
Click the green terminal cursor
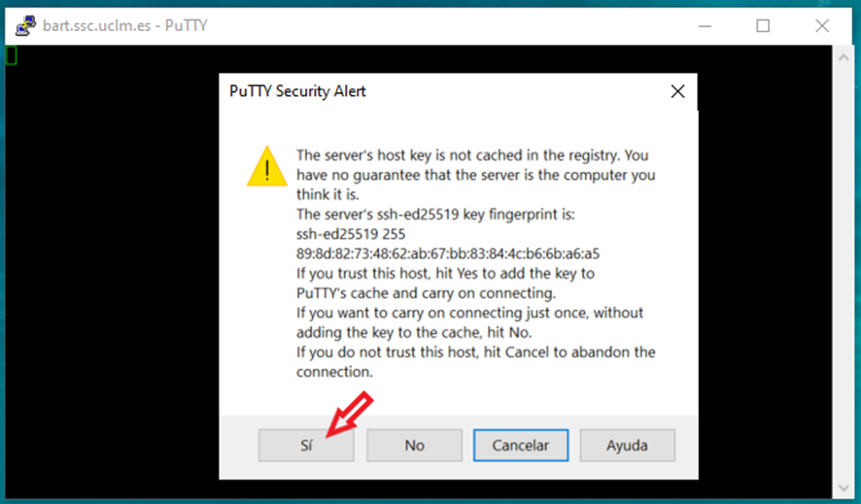coord(11,55)
